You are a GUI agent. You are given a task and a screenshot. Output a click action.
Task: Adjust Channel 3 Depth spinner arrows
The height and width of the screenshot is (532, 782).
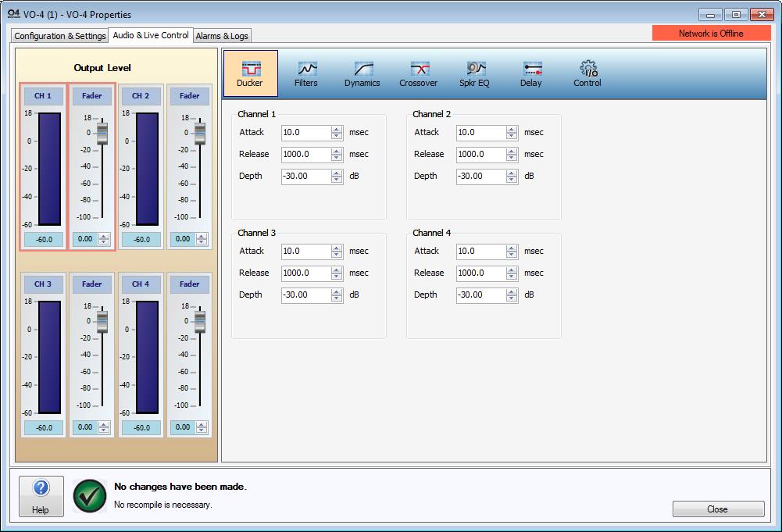(337, 295)
